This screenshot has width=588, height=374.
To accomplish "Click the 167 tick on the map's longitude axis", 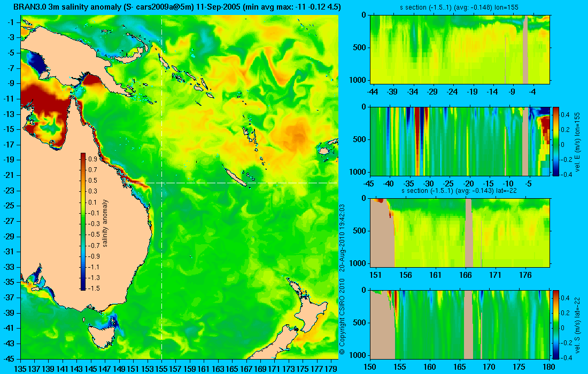I will point(246,369).
